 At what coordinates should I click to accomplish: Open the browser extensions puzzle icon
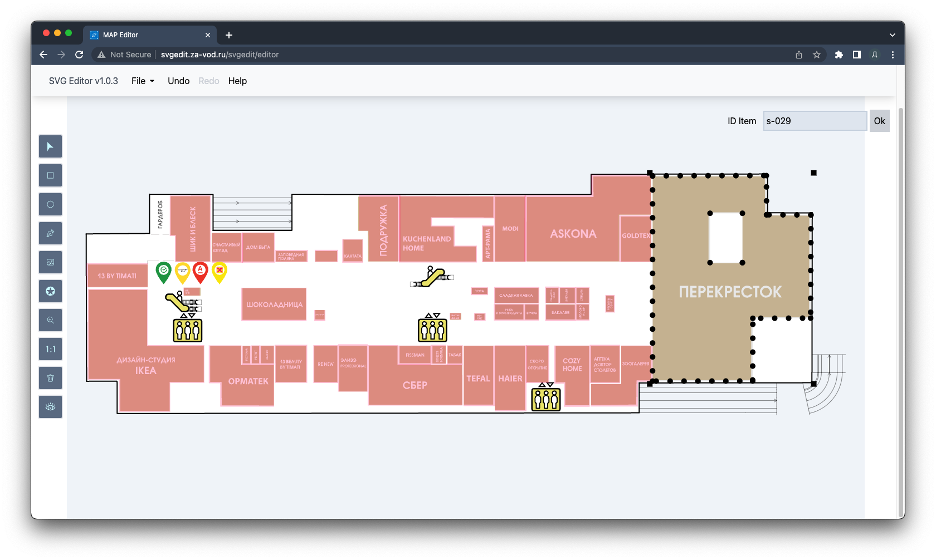coord(839,55)
